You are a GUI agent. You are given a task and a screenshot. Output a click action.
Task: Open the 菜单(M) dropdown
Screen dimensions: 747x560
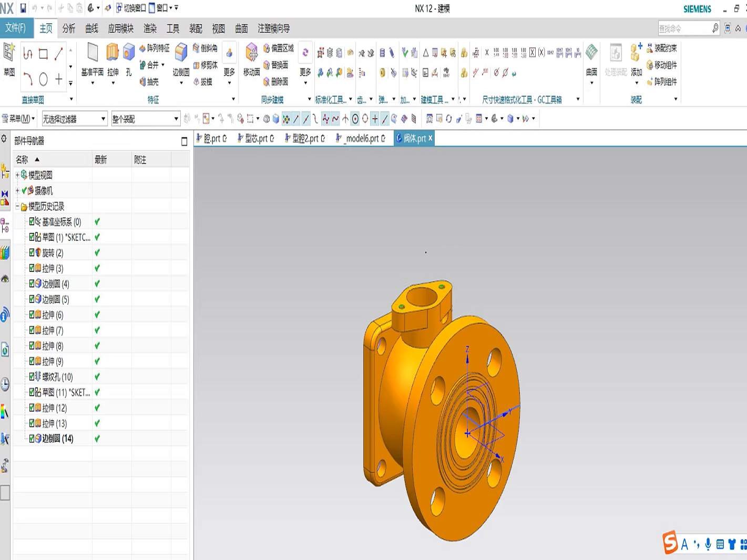click(x=18, y=119)
